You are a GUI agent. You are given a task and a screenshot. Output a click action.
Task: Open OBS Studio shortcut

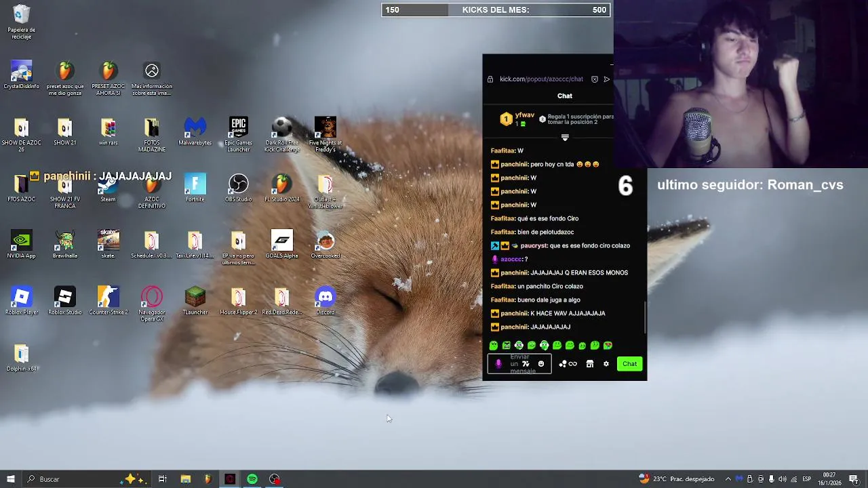coord(238,188)
